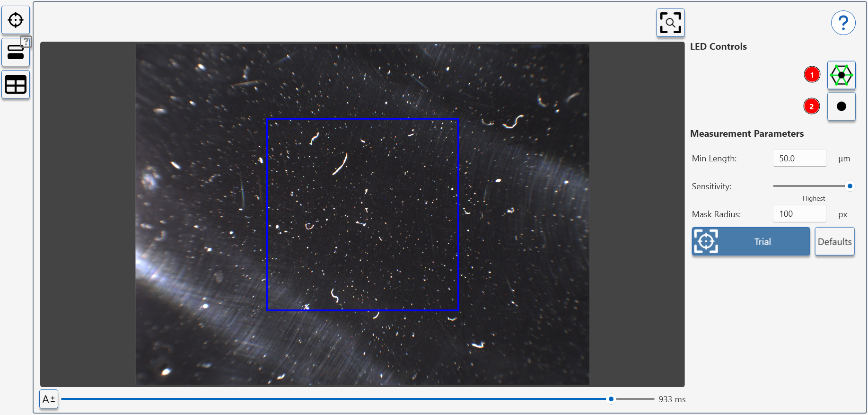
Task: Click the Sensitivity slider handle
Action: [x=850, y=186]
